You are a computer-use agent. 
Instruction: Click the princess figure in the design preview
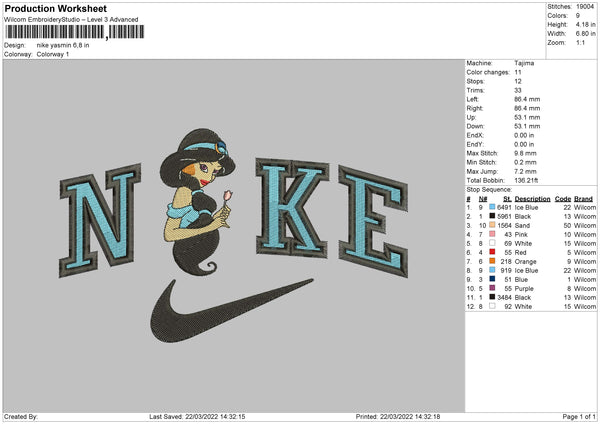197,202
